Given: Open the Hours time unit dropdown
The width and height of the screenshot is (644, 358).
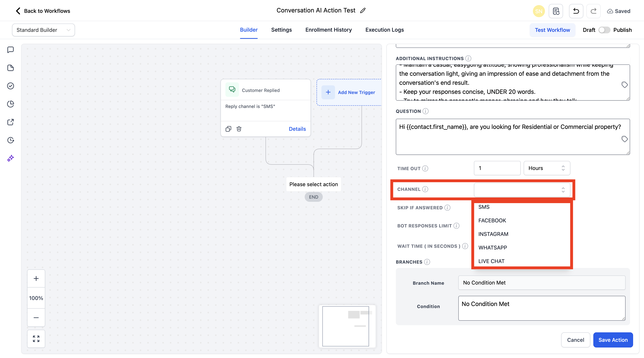Looking at the screenshot, I should (546, 168).
